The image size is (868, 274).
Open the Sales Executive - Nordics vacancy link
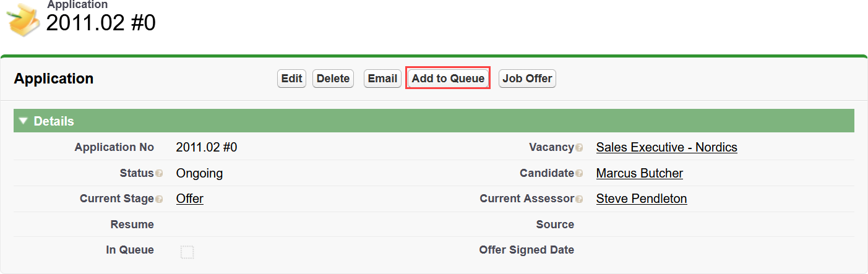(666, 147)
